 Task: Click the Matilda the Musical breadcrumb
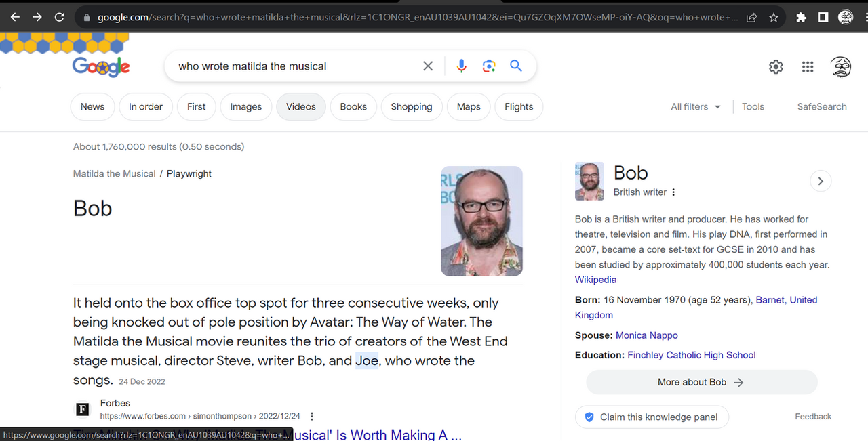click(115, 174)
